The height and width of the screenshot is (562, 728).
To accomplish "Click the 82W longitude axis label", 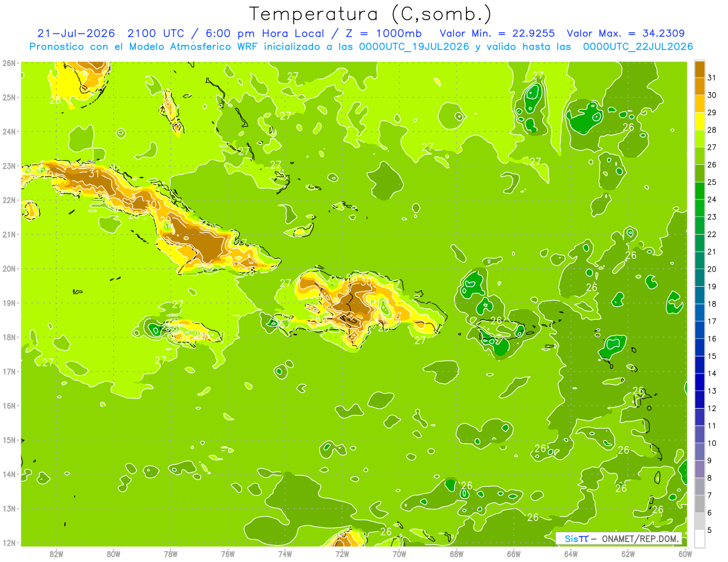I will [x=56, y=554].
